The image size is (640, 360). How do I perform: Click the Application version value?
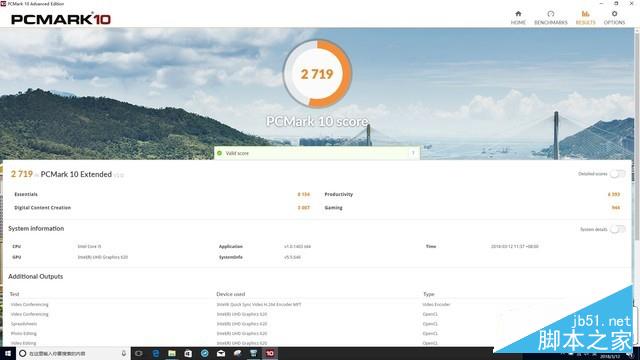click(x=298, y=247)
